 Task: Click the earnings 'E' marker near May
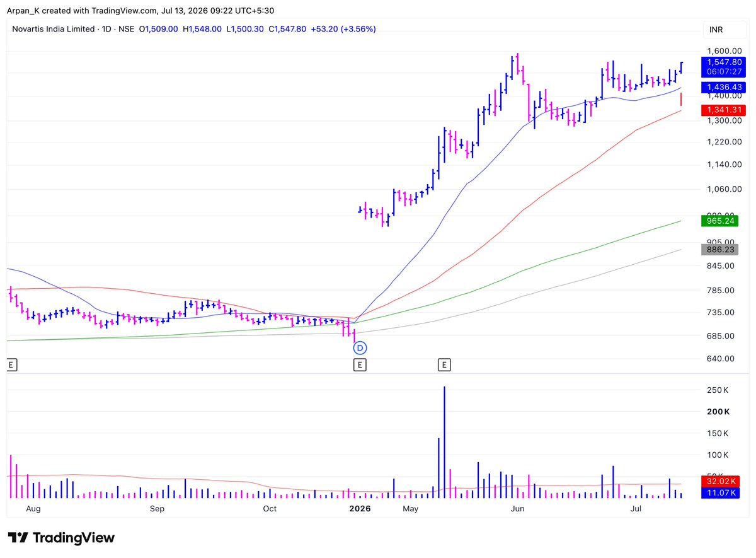(x=445, y=364)
